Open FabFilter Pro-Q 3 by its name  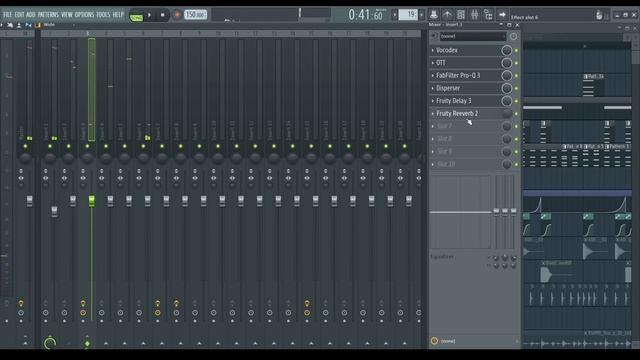(458, 76)
